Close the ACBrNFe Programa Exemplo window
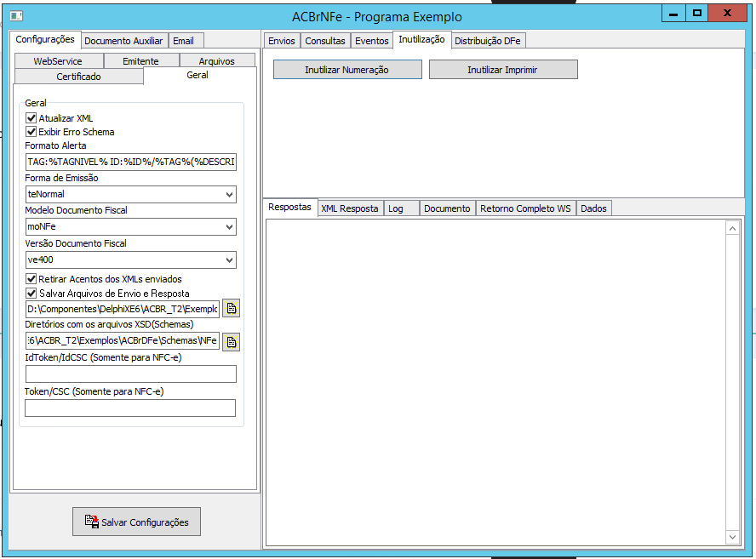This screenshot has height=559, width=756. point(728,14)
